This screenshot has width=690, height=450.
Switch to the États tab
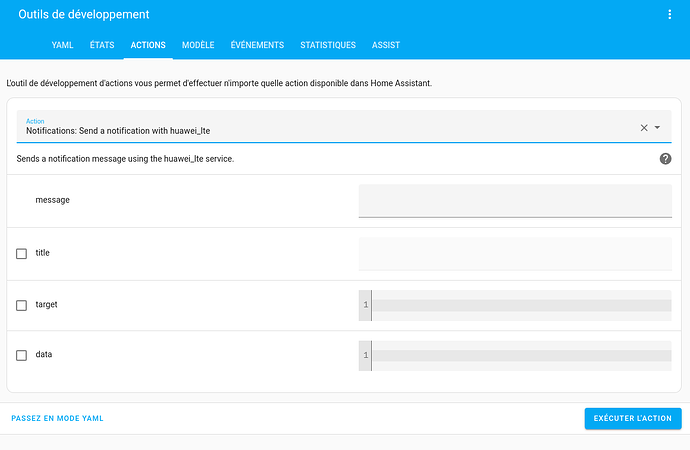click(102, 45)
